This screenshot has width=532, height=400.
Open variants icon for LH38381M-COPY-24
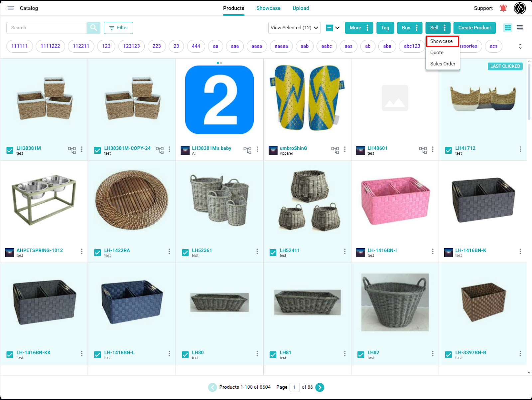point(160,150)
